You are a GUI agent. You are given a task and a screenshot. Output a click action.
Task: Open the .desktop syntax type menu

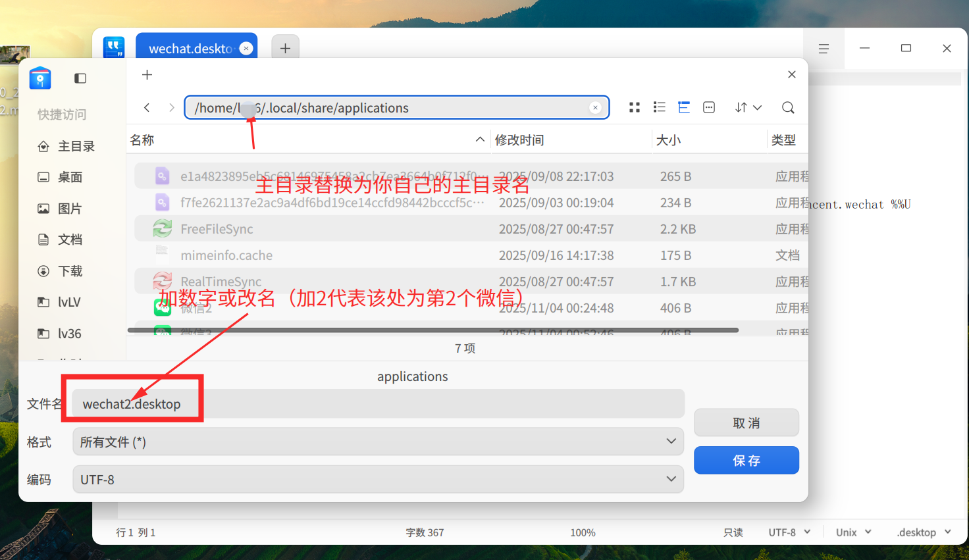924,532
